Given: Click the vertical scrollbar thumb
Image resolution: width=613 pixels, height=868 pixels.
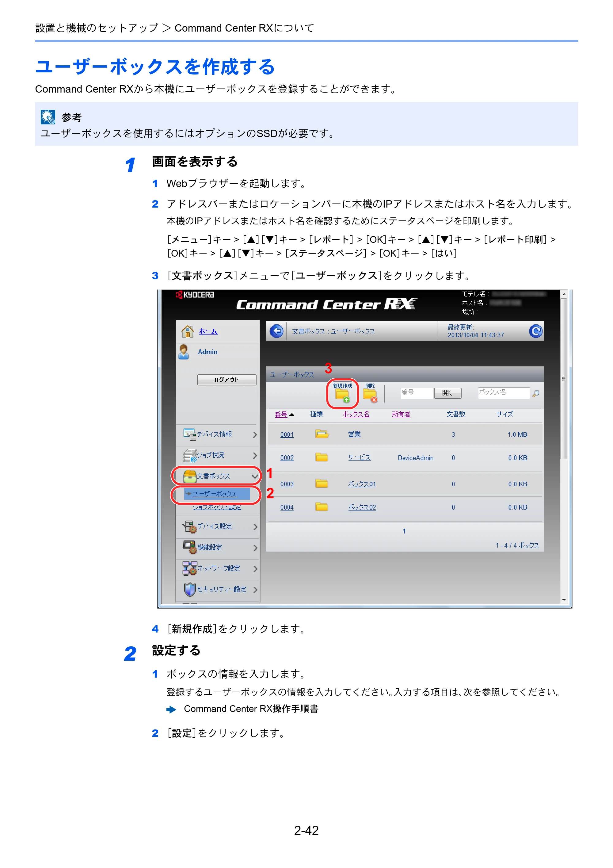Looking at the screenshot, I should pos(564,379).
